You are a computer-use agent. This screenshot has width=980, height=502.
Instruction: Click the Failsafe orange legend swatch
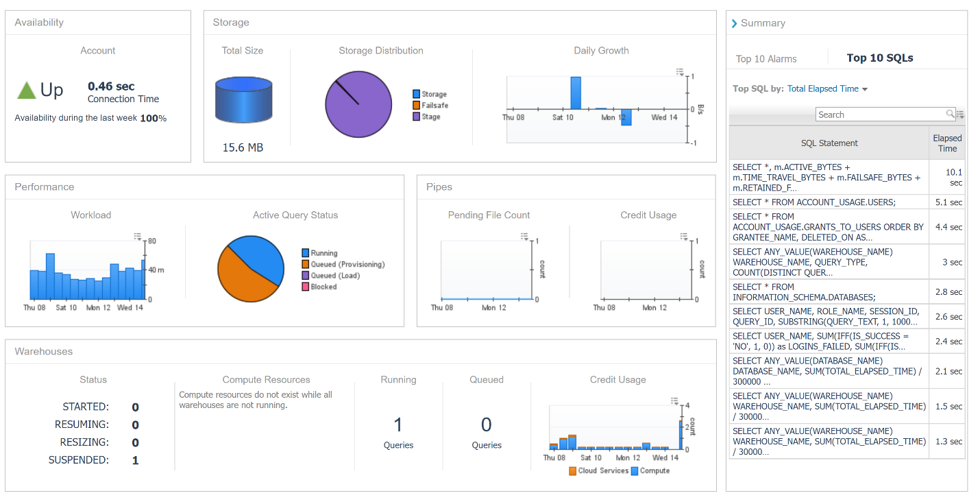click(x=416, y=106)
